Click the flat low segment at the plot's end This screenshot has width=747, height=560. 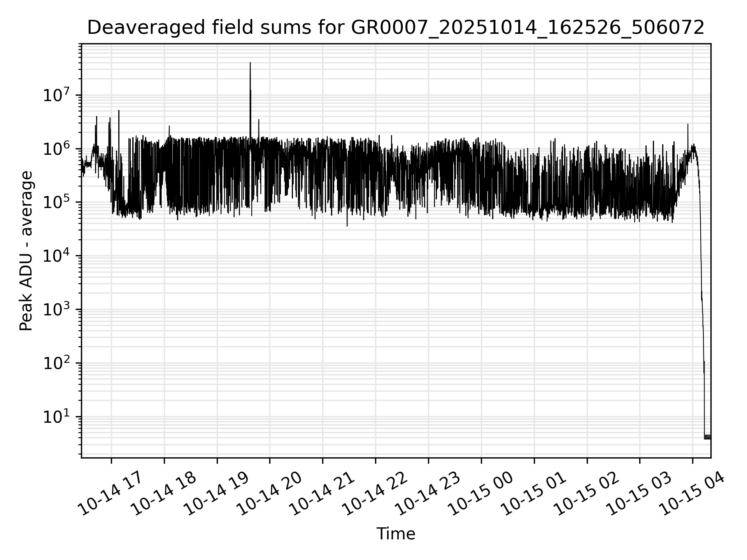708,438
